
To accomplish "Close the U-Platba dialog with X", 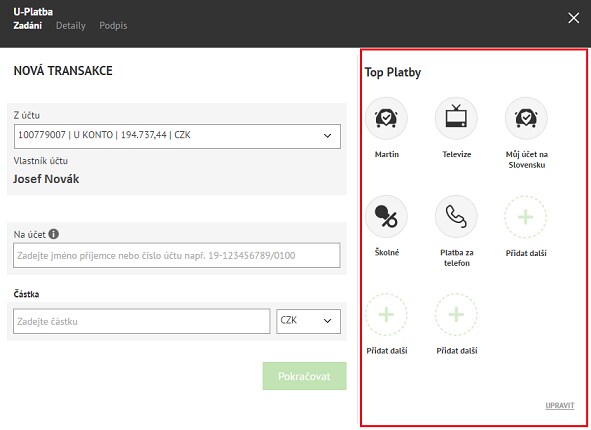I will point(574,18).
